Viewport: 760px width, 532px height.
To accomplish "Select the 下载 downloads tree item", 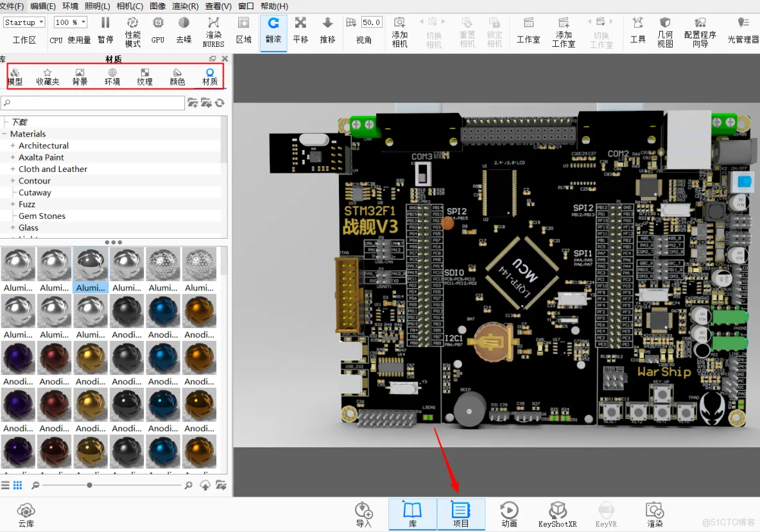I will (19, 122).
